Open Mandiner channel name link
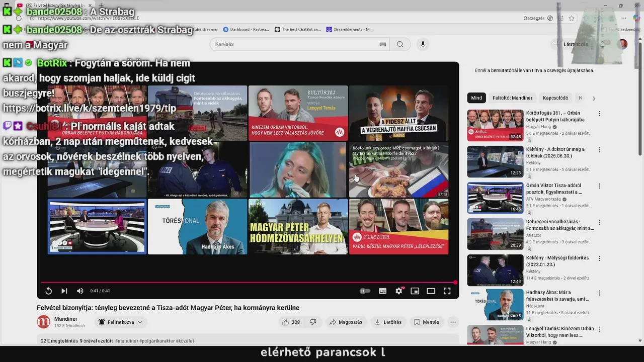The image size is (644, 362). coord(66,319)
